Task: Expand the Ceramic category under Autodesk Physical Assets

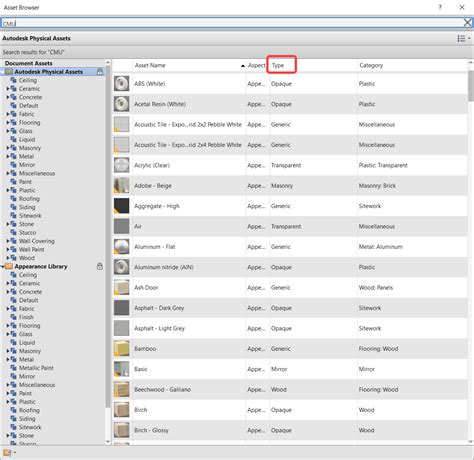Action: (8, 89)
